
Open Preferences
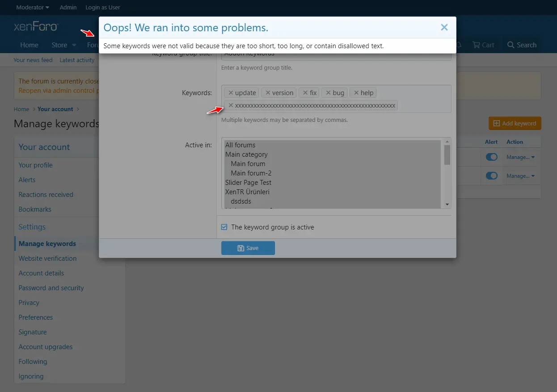pyautogui.click(x=36, y=317)
